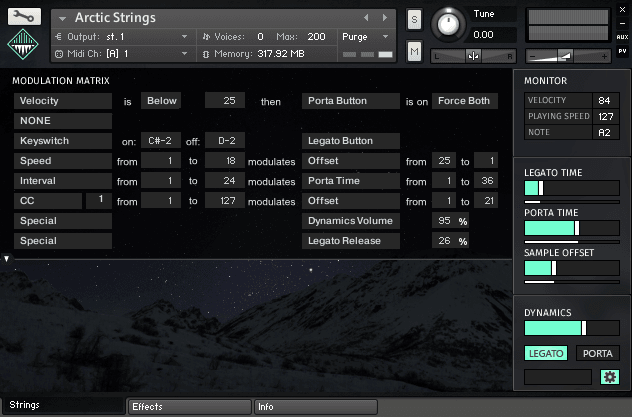The height and width of the screenshot is (417, 632).
Task: Click the empty field beside gear icon
Action: point(558,377)
